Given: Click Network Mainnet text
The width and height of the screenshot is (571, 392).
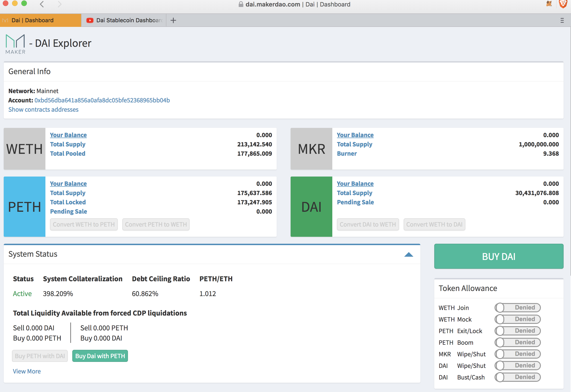Looking at the screenshot, I should [33, 91].
